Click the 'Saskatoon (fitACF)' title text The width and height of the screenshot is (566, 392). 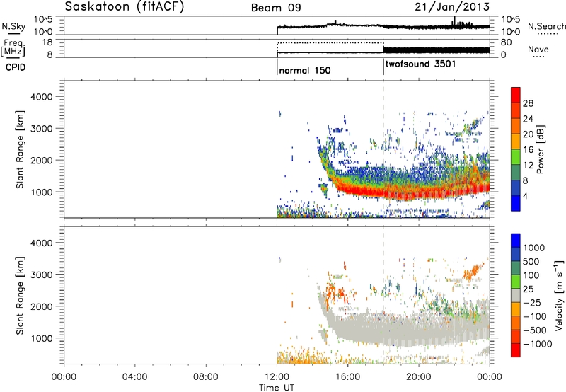pos(125,6)
